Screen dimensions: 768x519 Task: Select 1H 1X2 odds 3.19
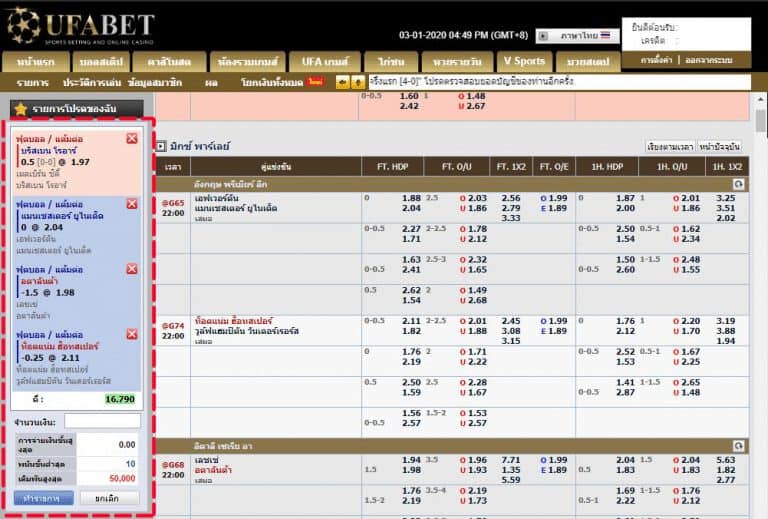click(x=725, y=321)
